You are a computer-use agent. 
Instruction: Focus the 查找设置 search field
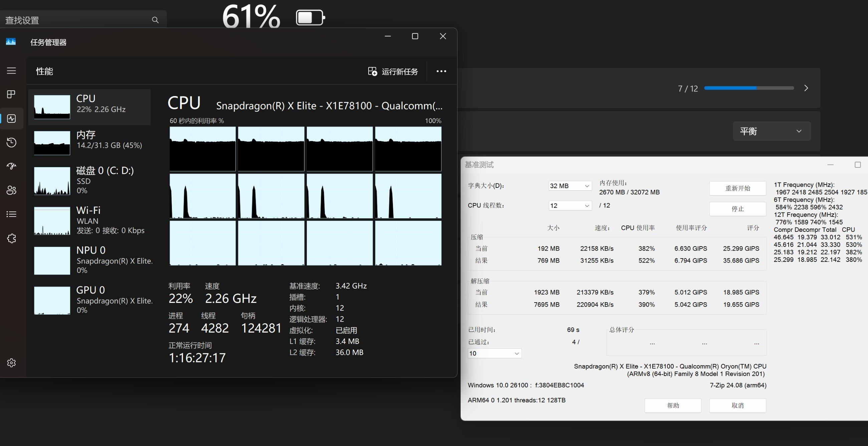[82, 20]
